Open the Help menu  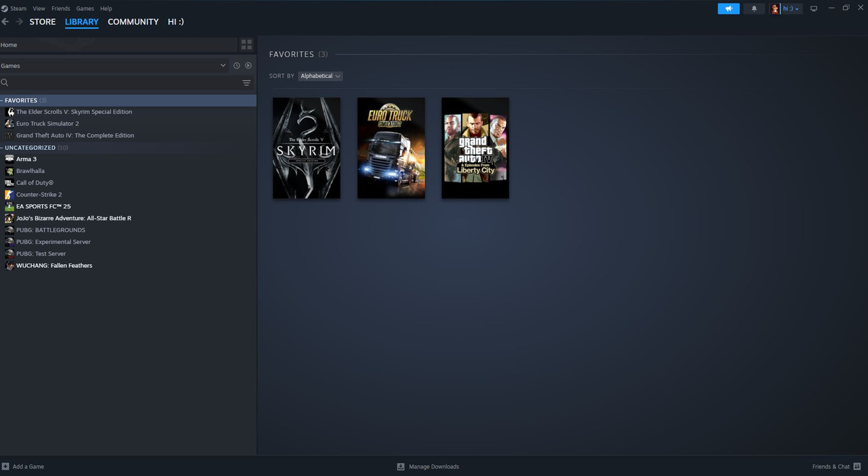106,9
